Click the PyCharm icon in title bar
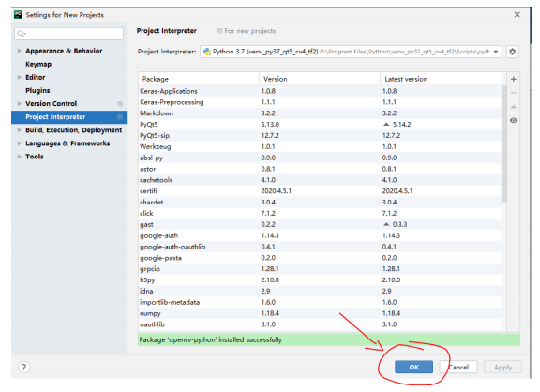 click(18, 14)
